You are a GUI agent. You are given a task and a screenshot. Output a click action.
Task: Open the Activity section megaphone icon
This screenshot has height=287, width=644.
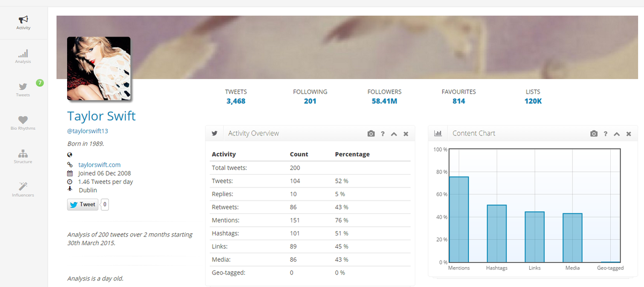click(x=23, y=19)
